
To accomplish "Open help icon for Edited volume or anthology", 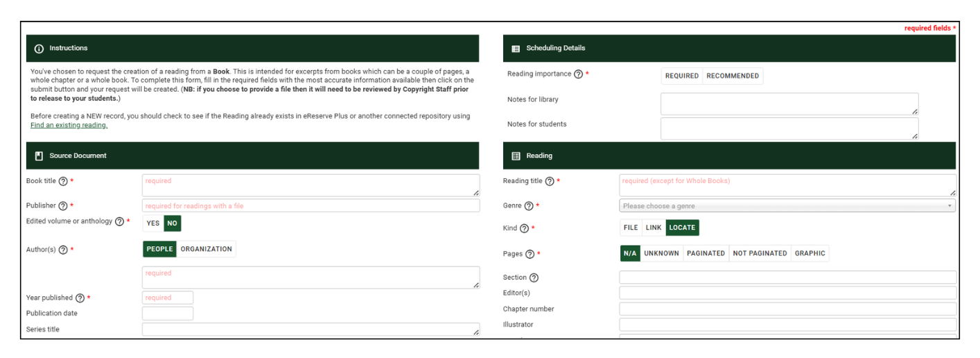I will point(119,222).
